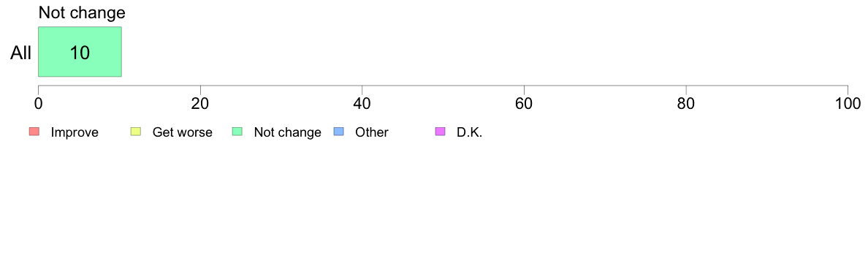Click the red Improve legend swatch

34,132
